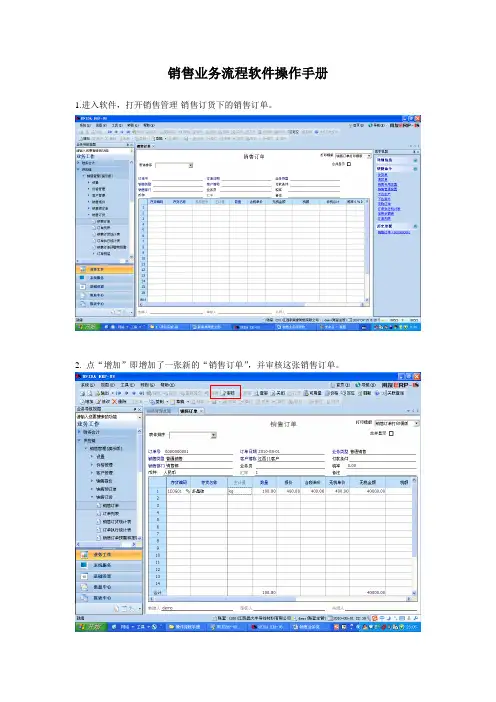Click the 导航 button in step 2 screenshot
The height and width of the screenshot is (702, 496).
pyautogui.click(x=365, y=385)
